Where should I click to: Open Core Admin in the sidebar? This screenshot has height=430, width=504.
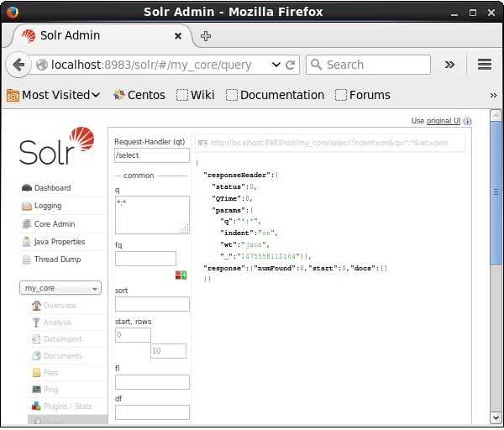click(x=52, y=224)
